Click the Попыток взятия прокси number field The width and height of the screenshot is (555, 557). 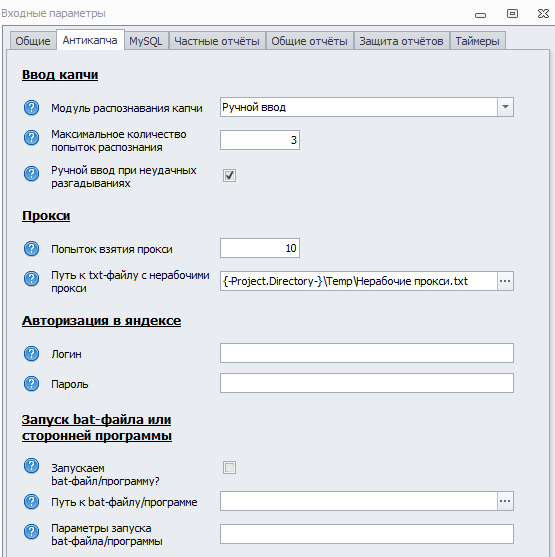click(260, 248)
